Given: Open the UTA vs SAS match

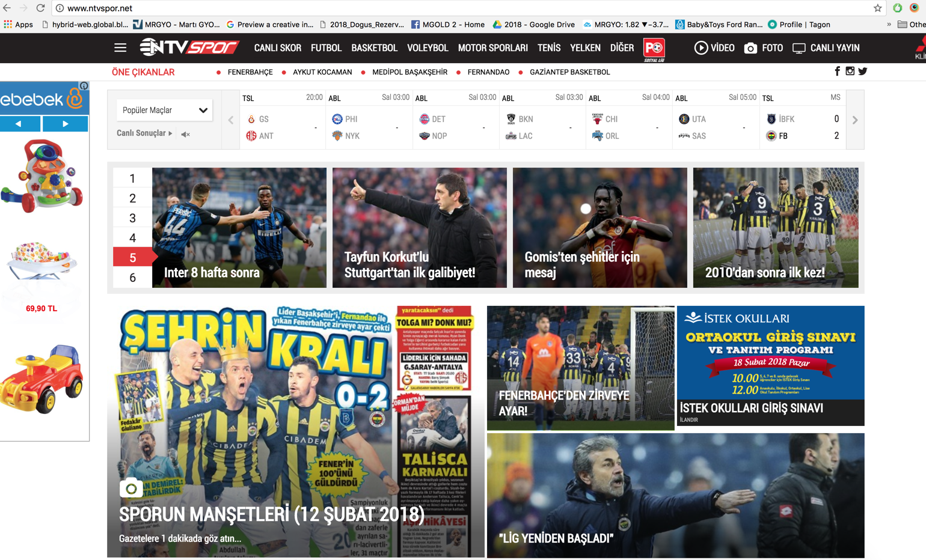Looking at the screenshot, I should click(x=716, y=120).
